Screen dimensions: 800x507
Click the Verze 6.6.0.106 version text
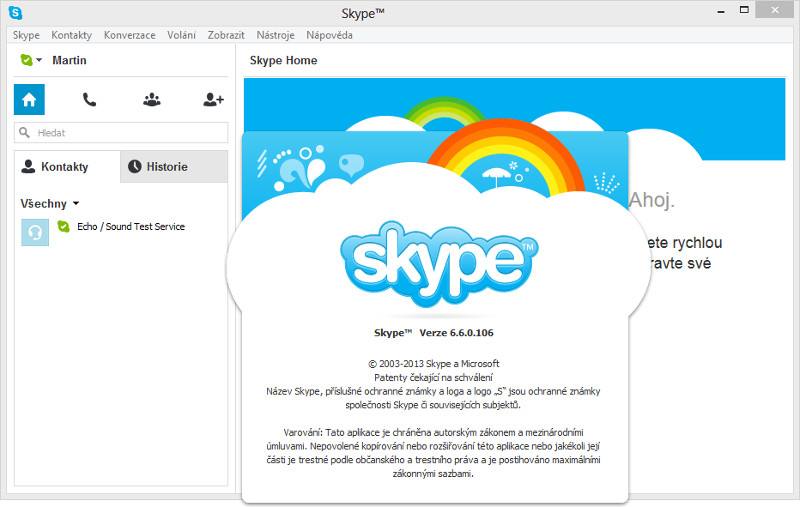click(x=456, y=333)
